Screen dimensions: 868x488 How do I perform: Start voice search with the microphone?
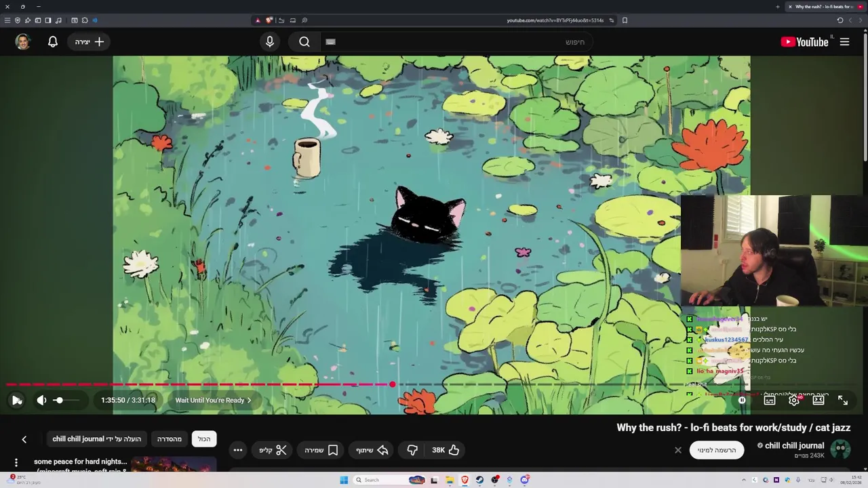click(x=270, y=42)
